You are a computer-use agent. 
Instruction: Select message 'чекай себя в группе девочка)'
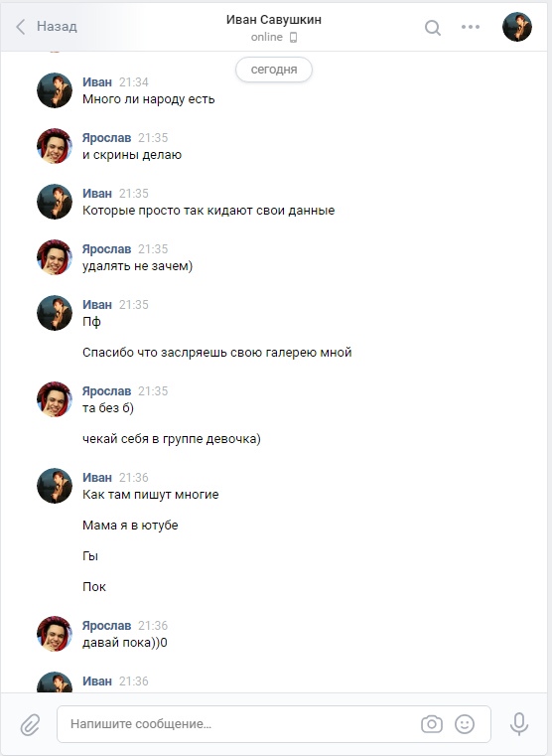(x=172, y=439)
